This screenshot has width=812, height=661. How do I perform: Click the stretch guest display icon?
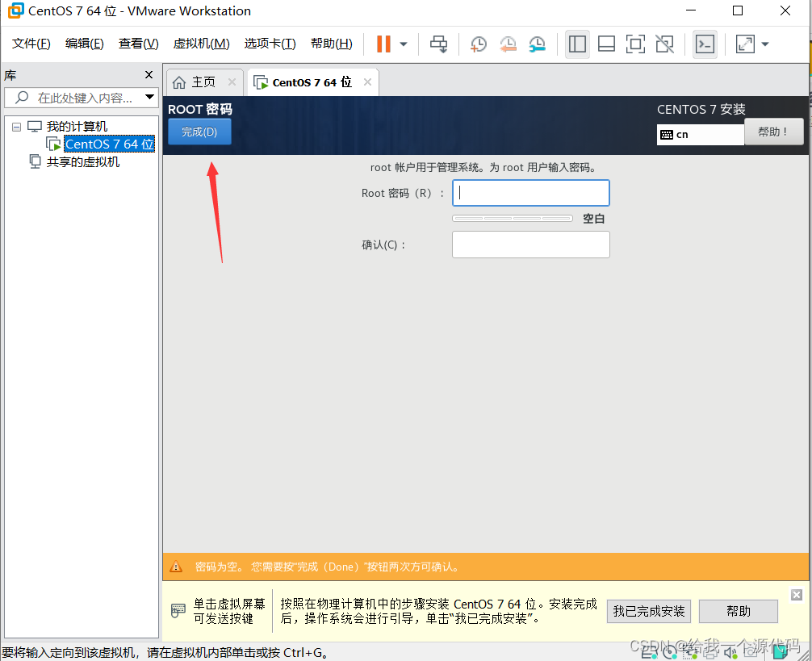745,44
